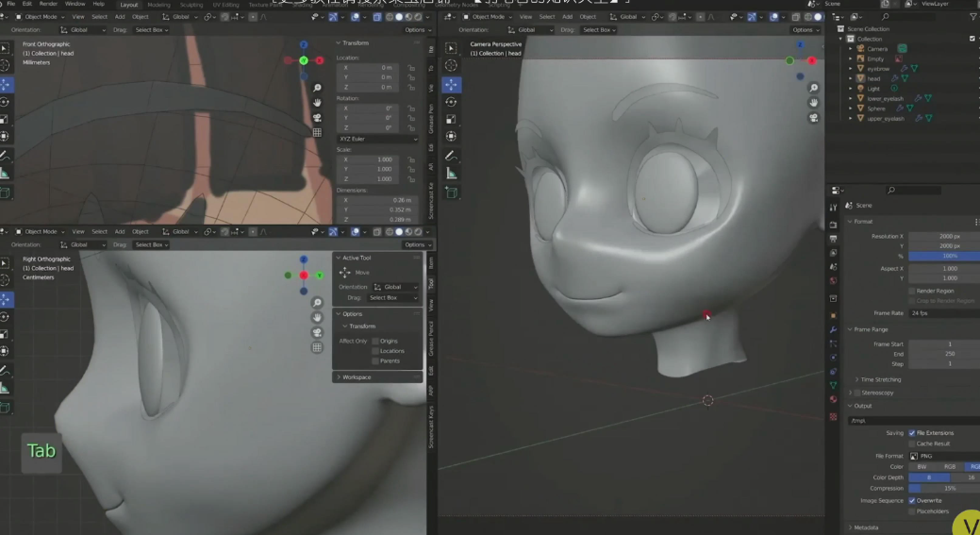Toggle Collection exclude checkbox in outliner
This screenshot has height=535, width=980.
point(972,39)
